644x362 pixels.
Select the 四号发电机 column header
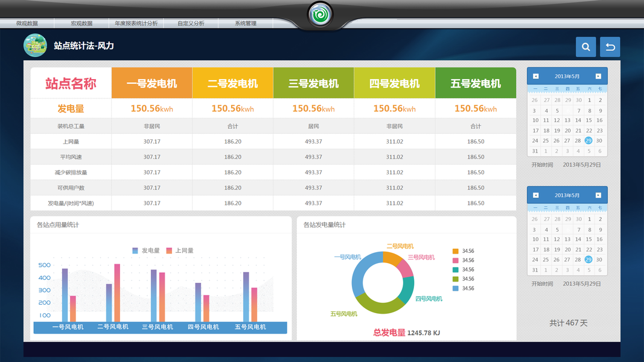coord(394,83)
